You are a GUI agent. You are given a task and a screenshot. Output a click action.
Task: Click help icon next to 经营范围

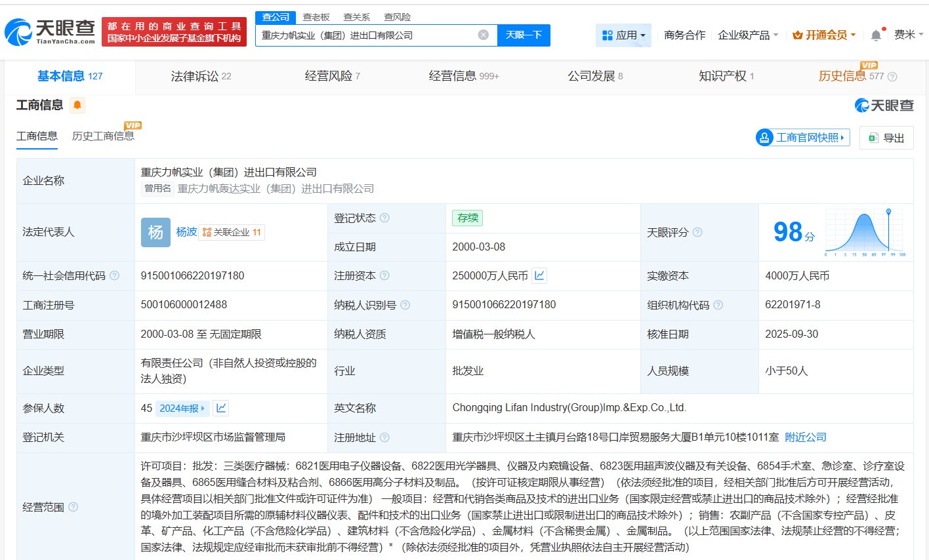point(73,507)
